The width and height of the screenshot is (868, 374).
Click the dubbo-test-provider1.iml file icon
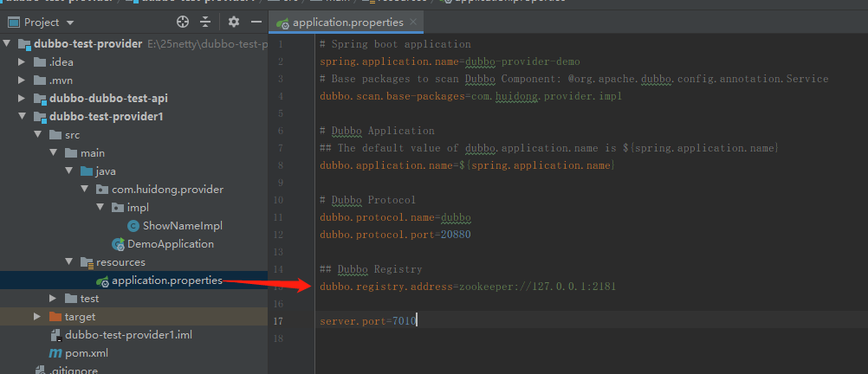(x=55, y=335)
